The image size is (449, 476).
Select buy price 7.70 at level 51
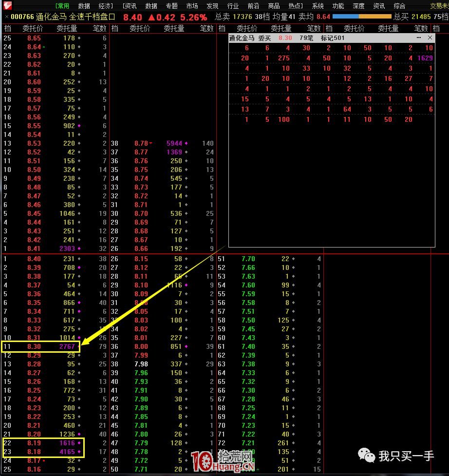248,259
